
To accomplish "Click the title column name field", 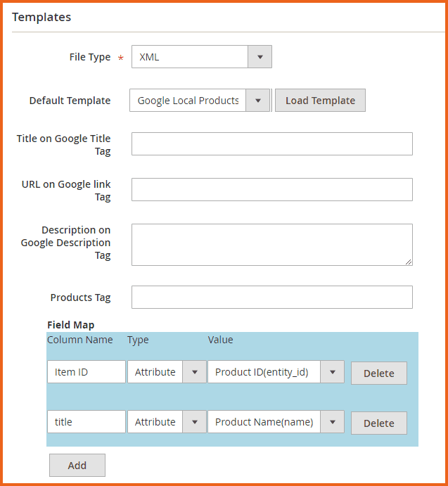I will pos(86,422).
